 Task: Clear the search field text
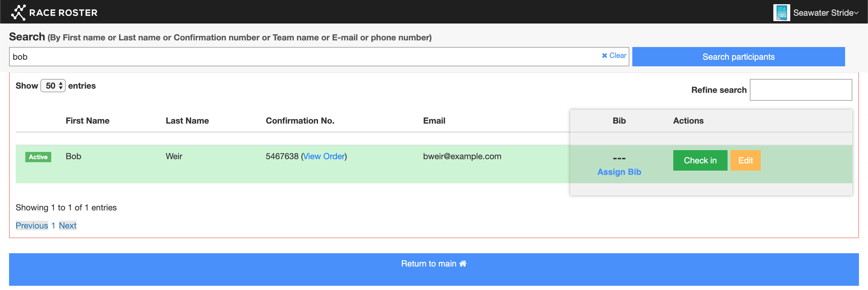614,56
